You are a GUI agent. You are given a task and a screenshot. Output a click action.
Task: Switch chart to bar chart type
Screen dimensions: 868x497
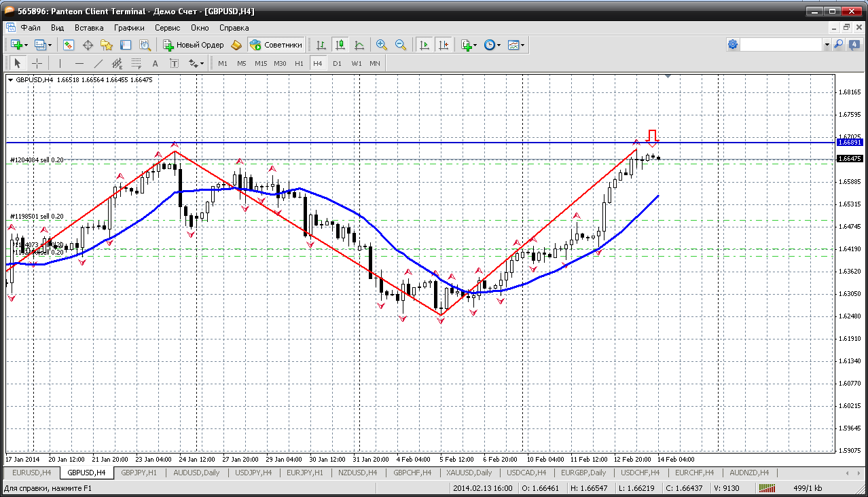coord(321,45)
